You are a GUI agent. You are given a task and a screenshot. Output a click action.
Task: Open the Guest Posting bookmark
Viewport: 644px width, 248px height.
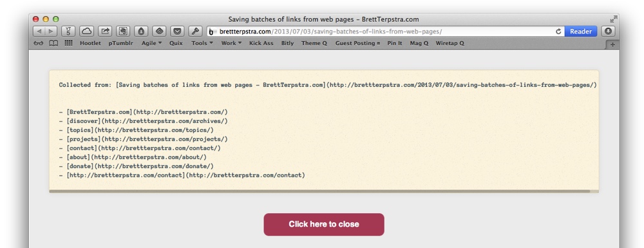pyautogui.click(x=357, y=43)
